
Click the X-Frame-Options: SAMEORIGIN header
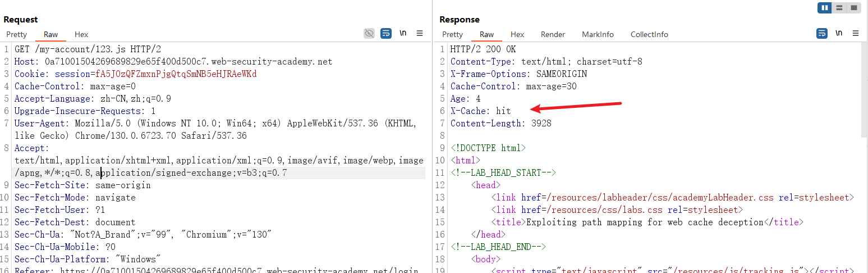519,74
